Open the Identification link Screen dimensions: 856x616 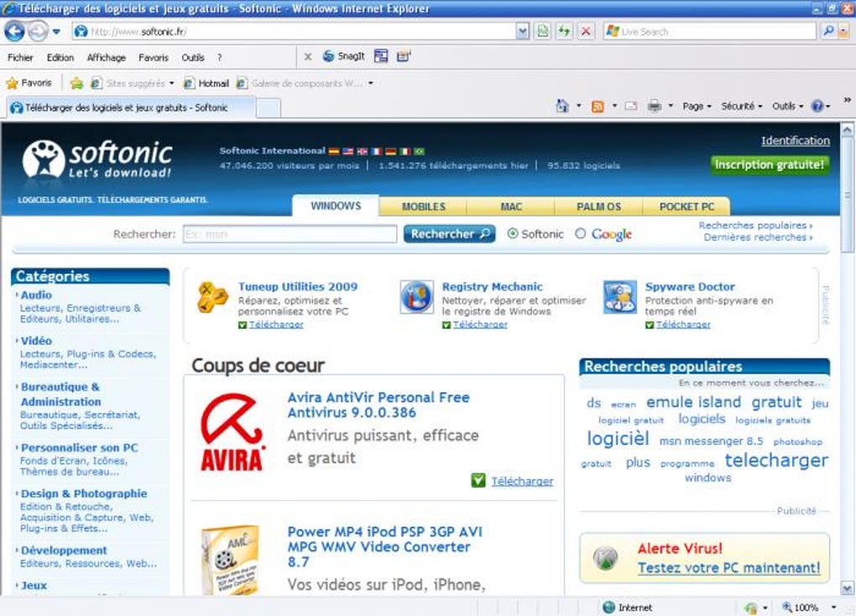pyautogui.click(x=796, y=140)
